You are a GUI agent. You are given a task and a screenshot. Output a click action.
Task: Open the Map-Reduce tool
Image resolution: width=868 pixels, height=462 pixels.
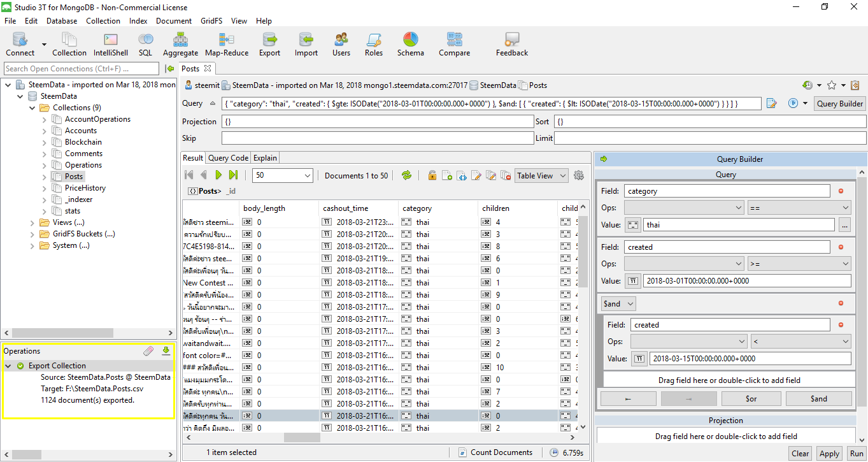[x=227, y=45]
